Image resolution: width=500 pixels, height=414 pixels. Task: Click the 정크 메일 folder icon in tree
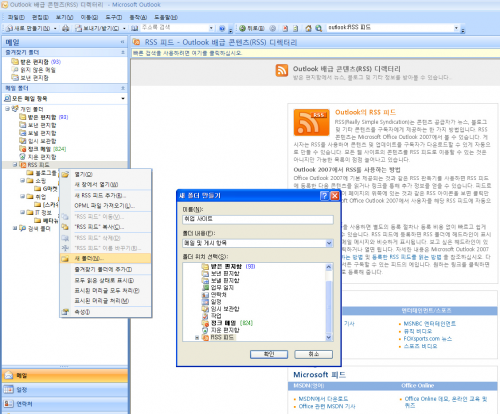coord(23,149)
